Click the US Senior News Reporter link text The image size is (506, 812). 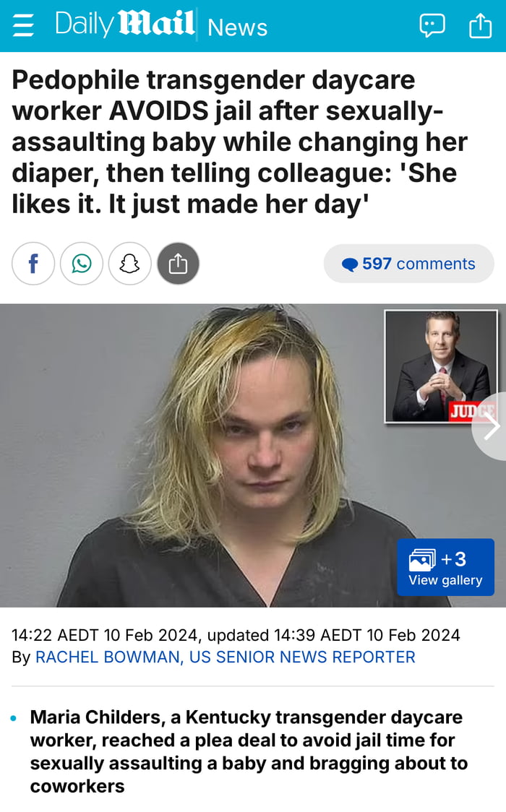point(302,657)
